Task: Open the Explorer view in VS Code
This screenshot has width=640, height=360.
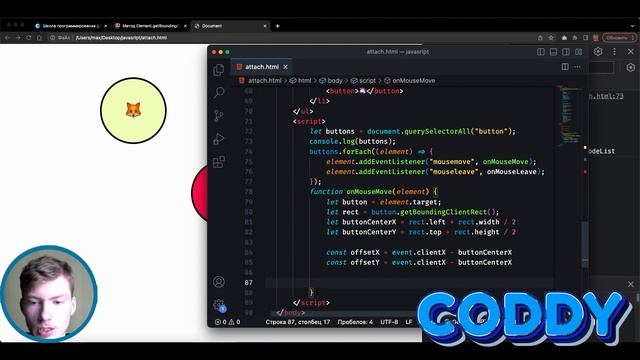Action: (219, 70)
